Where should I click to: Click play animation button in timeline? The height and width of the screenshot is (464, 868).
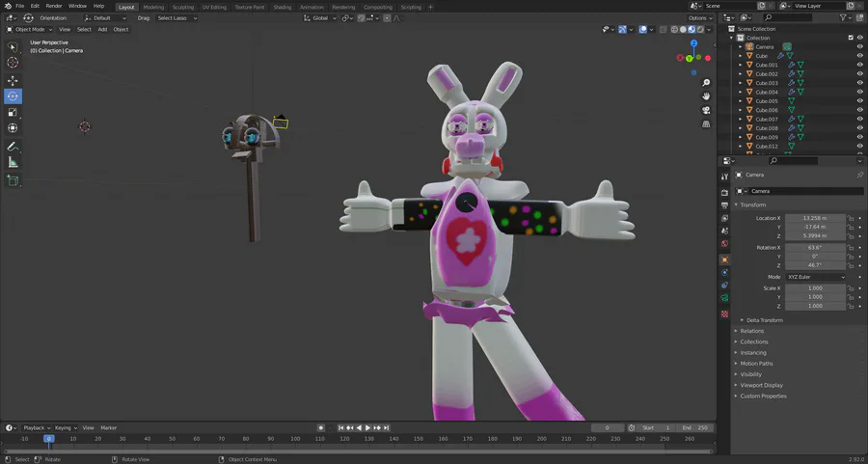(x=368, y=428)
